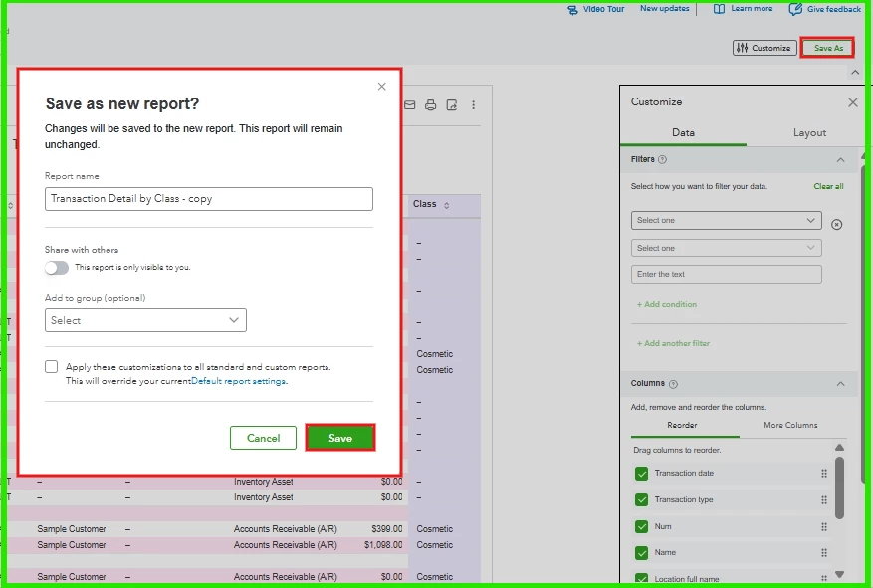This screenshot has height=588, width=873.
Task: Click the Report name text field
Action: coord(209,199)
